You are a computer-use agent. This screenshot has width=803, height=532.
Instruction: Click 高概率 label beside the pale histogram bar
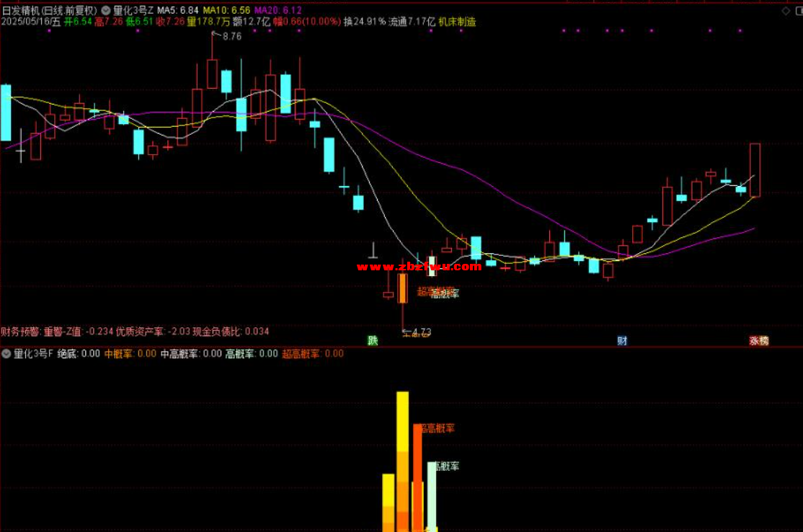(x=447, y=466)
